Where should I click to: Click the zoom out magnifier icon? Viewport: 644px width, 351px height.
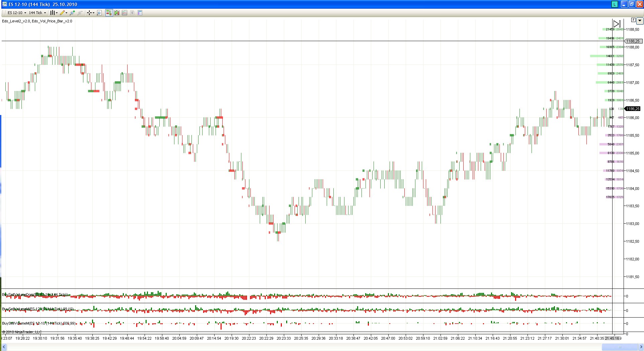click(x=80, y=13)
